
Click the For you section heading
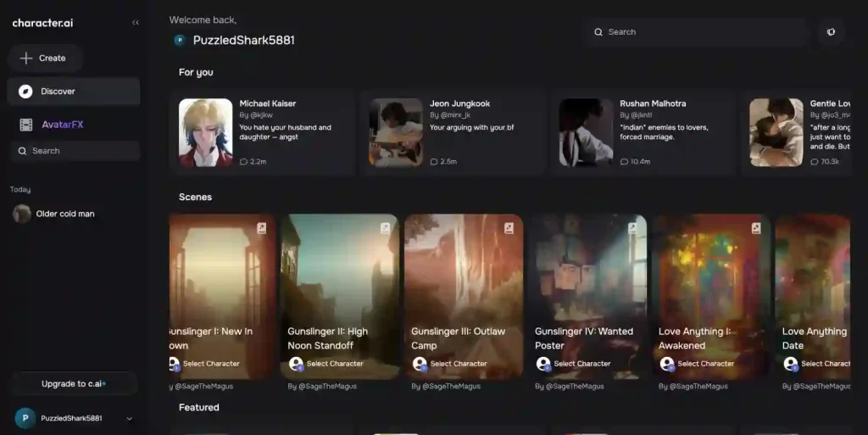pos(196,73)
